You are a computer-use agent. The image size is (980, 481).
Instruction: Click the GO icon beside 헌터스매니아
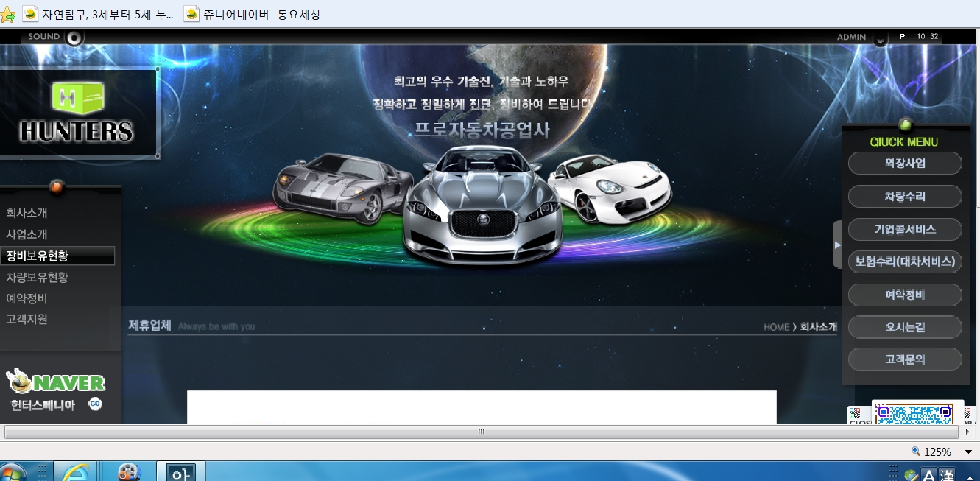[95, 404]
